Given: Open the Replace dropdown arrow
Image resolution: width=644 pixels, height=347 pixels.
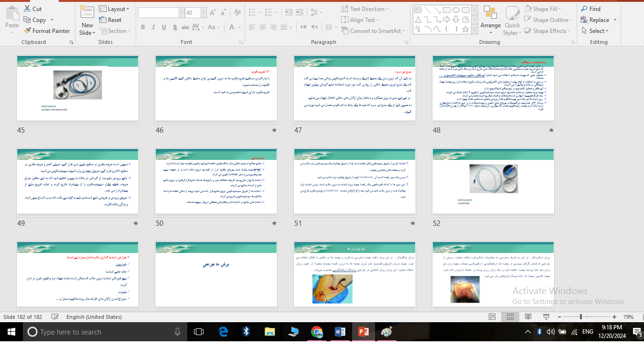Looking at the screenshot, I should coord(615,20).
